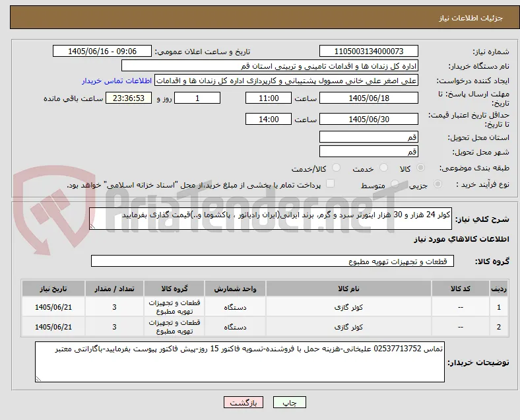Click the شماره نیاز number field
Screen dimensions: 520x420
(x=369, y=52)
